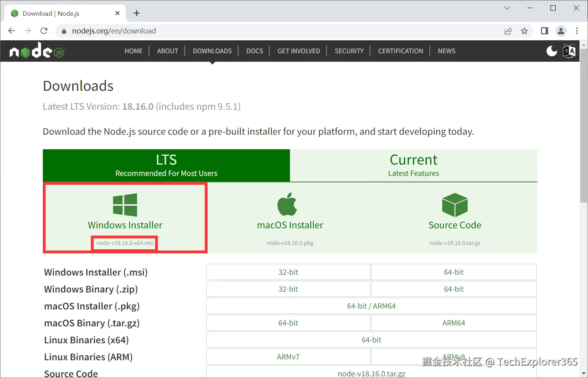Download macOS Installer 64-bit / ARM64

[372, 306]
